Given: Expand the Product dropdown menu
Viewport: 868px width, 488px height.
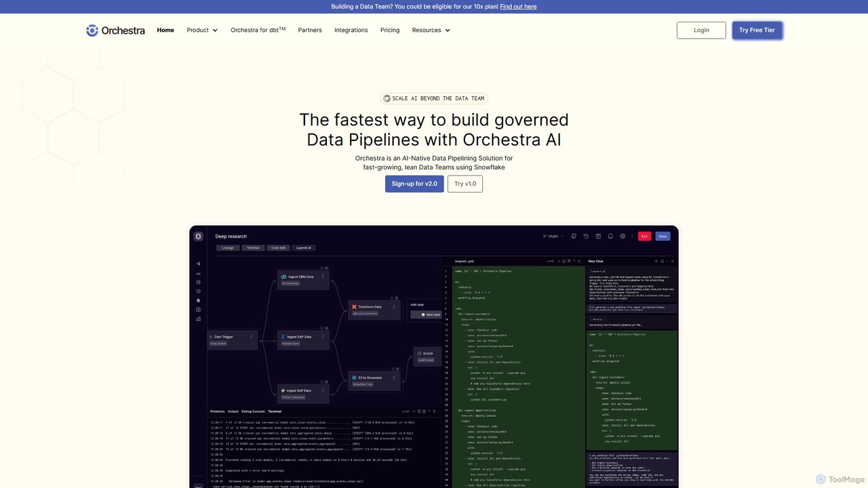Looking at the screenshot, I should (x=202, y=30).
